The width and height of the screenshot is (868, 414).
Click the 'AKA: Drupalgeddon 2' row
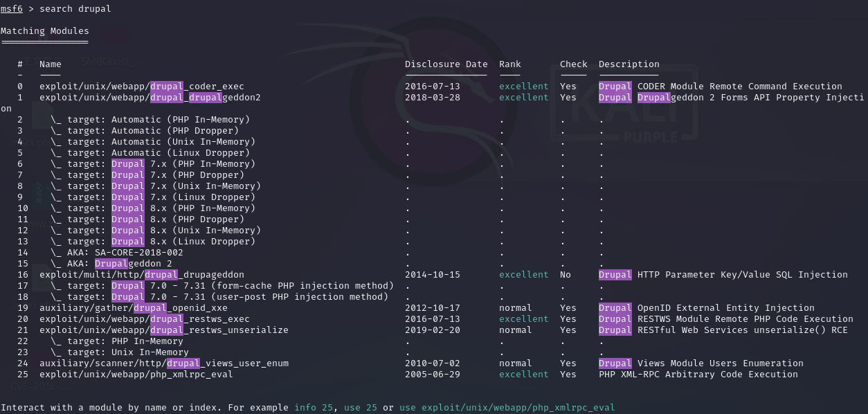pos(111,264)
